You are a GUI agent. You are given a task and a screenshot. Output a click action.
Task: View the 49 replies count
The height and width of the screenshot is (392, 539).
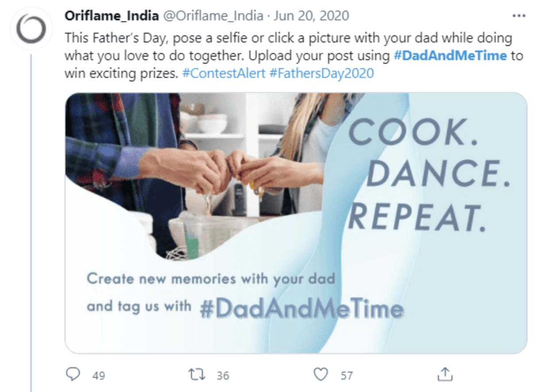pyautogui.click(x=99, y=376)
